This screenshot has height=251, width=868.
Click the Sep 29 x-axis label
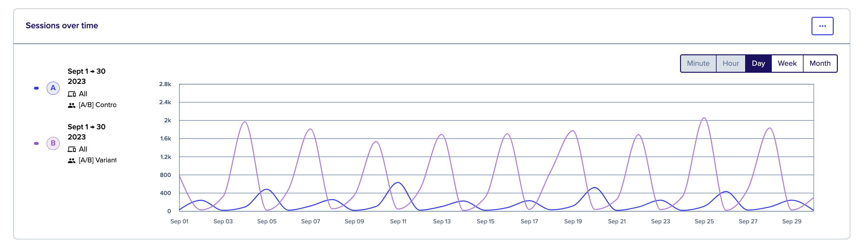791,221
